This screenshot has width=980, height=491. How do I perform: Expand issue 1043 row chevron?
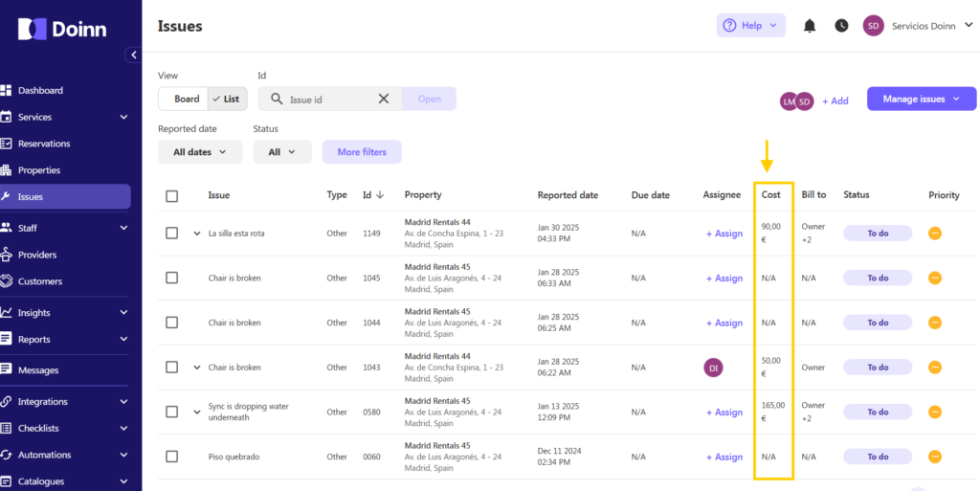point(197,368)
